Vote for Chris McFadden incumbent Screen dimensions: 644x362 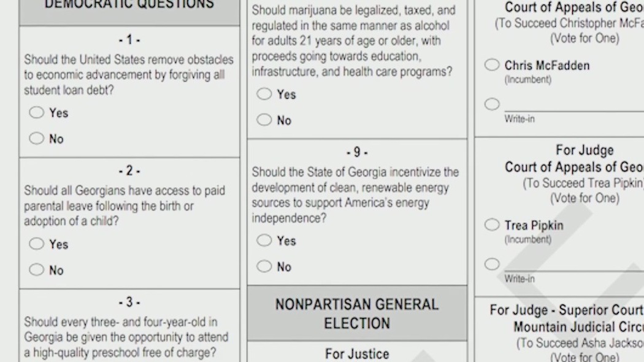pos(492,65)
